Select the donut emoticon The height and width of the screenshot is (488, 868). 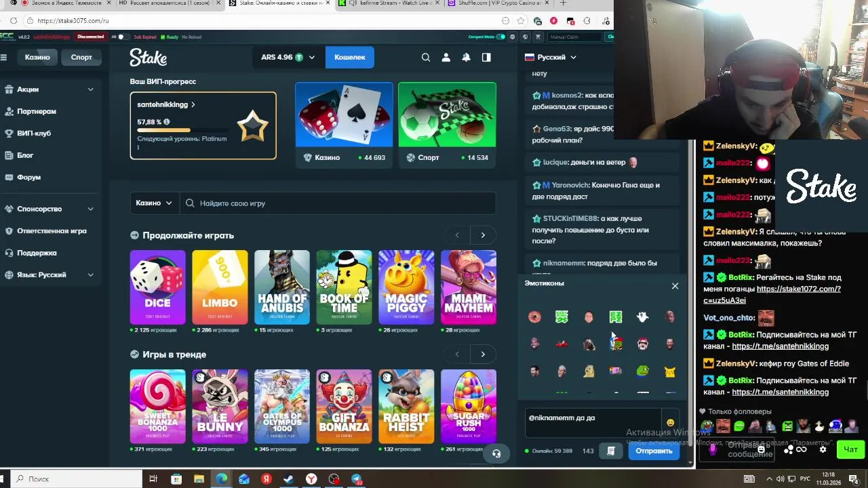click(x=534, y=317)
